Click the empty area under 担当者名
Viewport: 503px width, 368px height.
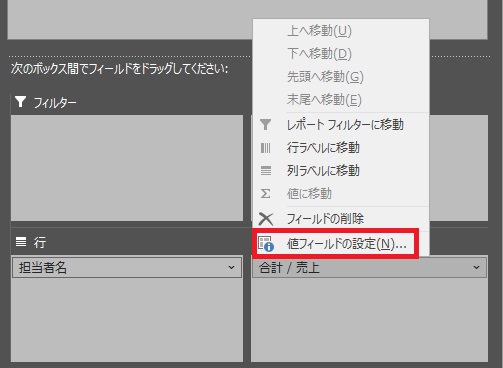127,320
